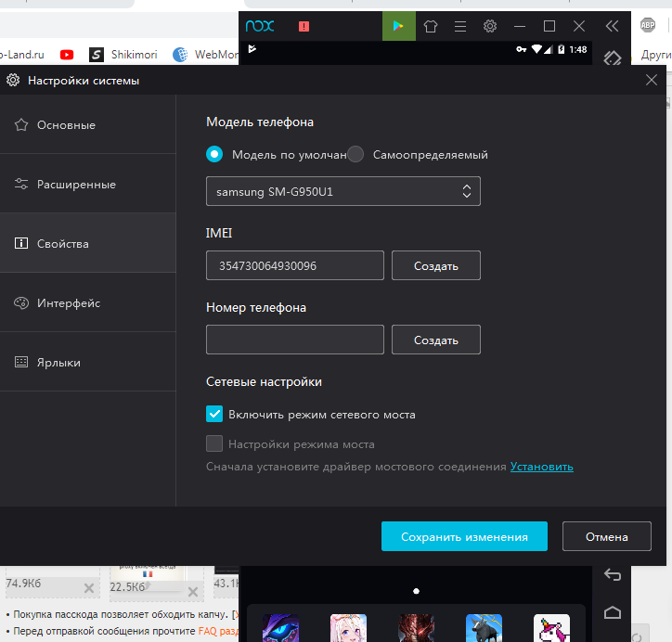
Task: Open Nox skin theme (shirt) icon
Action: point(431,27)
